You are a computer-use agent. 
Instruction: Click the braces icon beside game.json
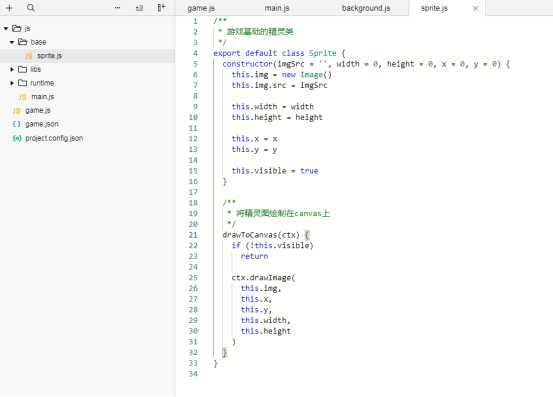coord(17,124)
